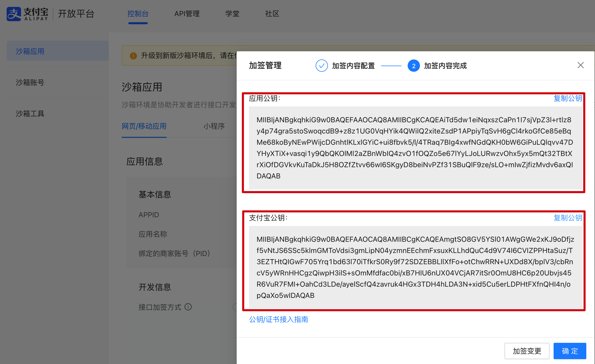This screenshot has width=595, height=364.
Task: Click the 基本信息 heading
Action: click(x=155, y=195)
